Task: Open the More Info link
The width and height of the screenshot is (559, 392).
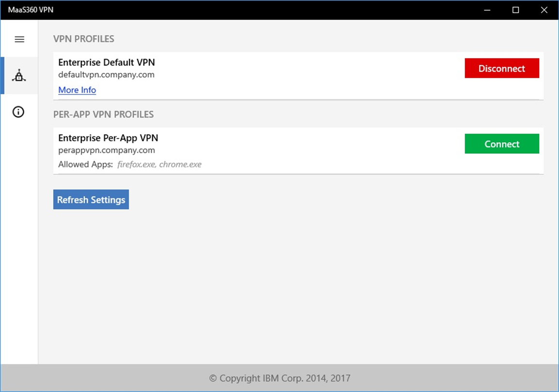Action: [x=77, y=90]
